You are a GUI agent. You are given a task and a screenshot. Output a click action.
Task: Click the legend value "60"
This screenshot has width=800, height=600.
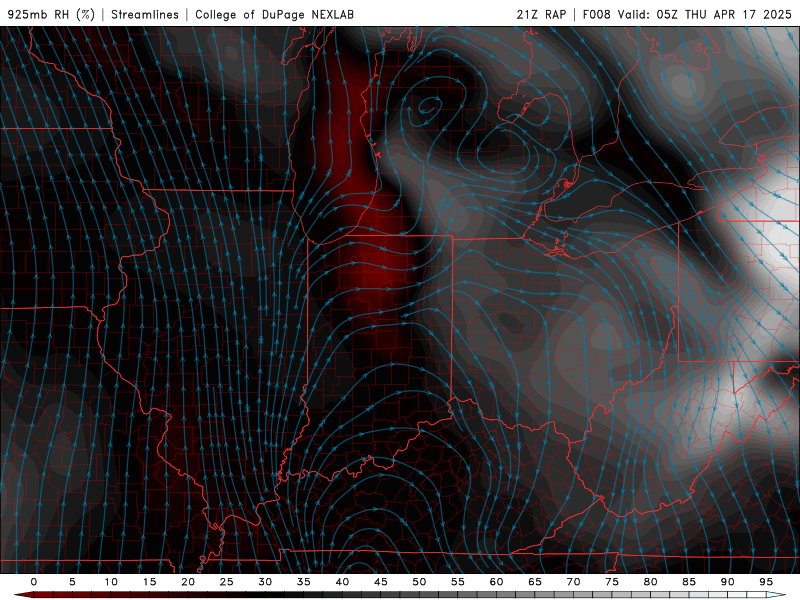tap(496, 582)
